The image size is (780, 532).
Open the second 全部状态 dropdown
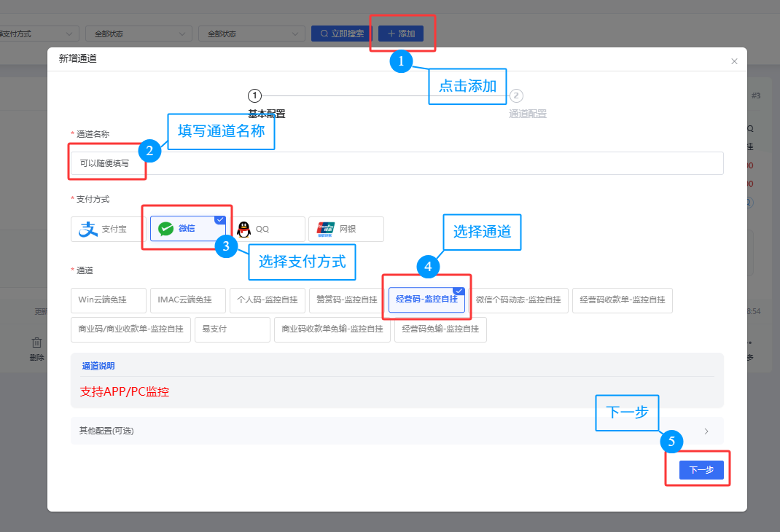[251, 34]
